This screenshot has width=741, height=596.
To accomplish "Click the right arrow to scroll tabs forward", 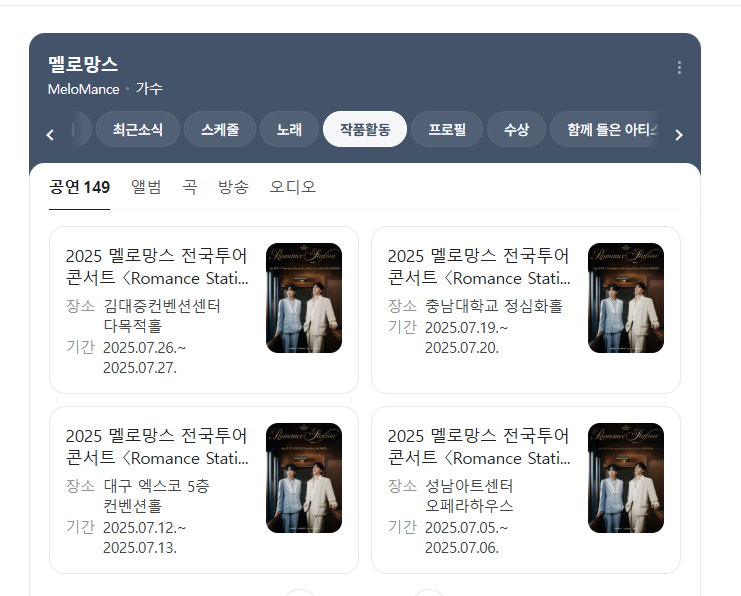I will pos(679,135).
